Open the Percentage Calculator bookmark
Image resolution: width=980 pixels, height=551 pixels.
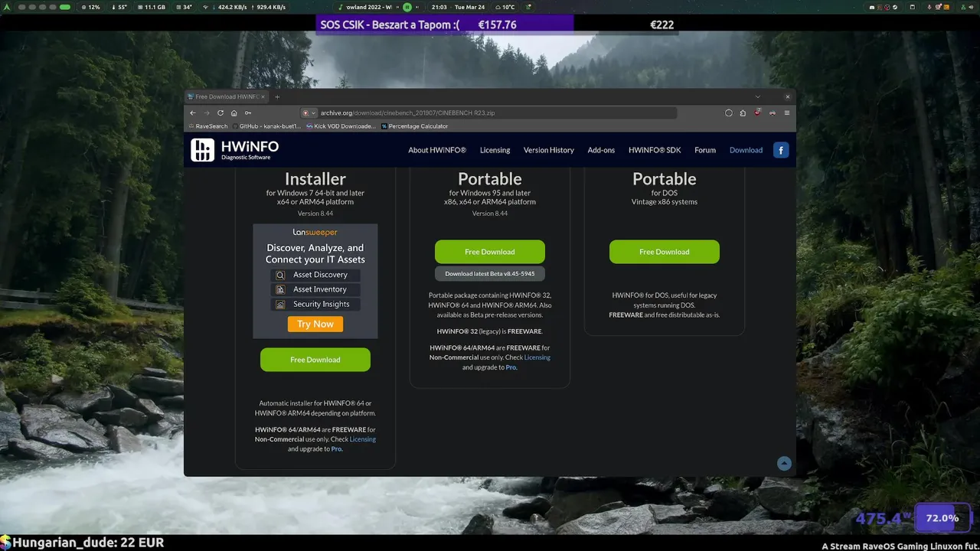(414, 126)
